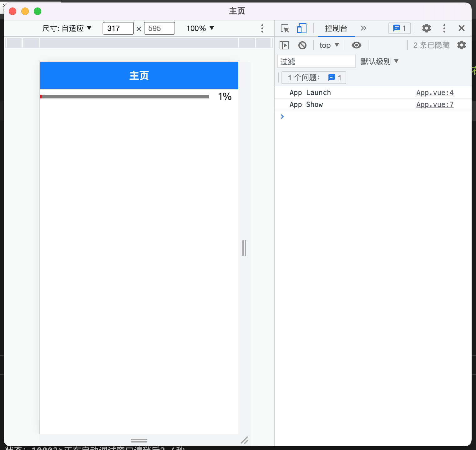Open the top context dropdown
The width and height of the screenshot is (476, 450).
pyautogui.click(x=329, y=45)
